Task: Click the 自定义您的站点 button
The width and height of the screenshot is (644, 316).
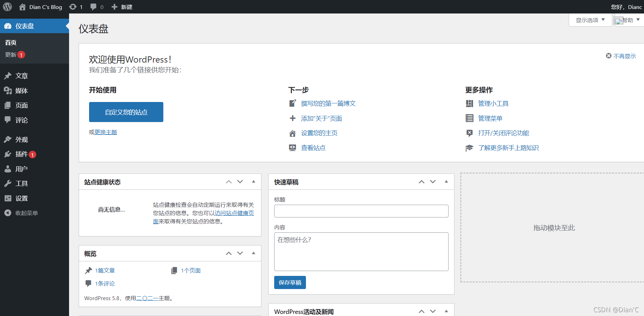Action: point(126,112)
